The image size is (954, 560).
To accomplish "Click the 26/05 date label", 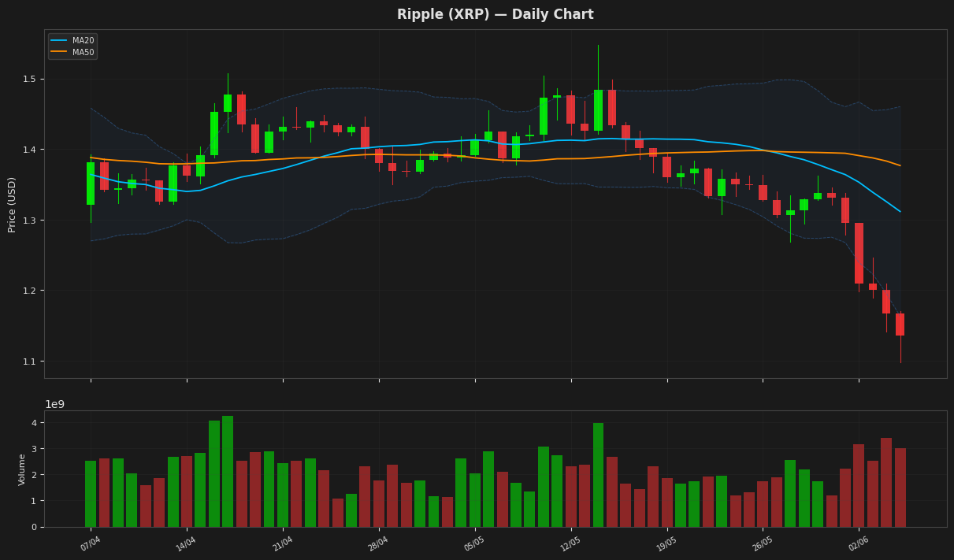I will (x=762, y=543).
